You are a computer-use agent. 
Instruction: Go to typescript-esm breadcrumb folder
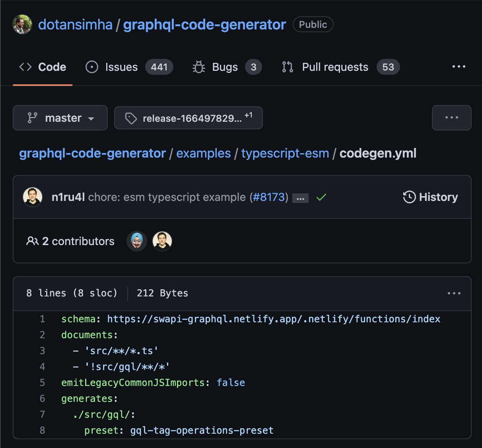click(285, 153)
